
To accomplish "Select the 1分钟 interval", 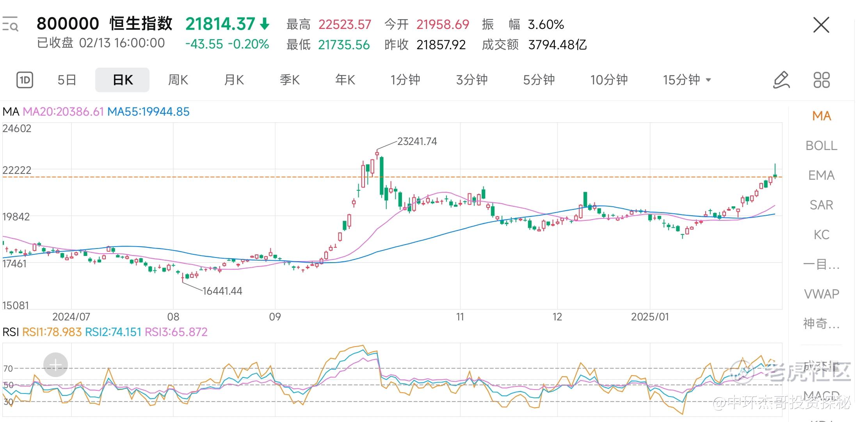I will (405, 80).
